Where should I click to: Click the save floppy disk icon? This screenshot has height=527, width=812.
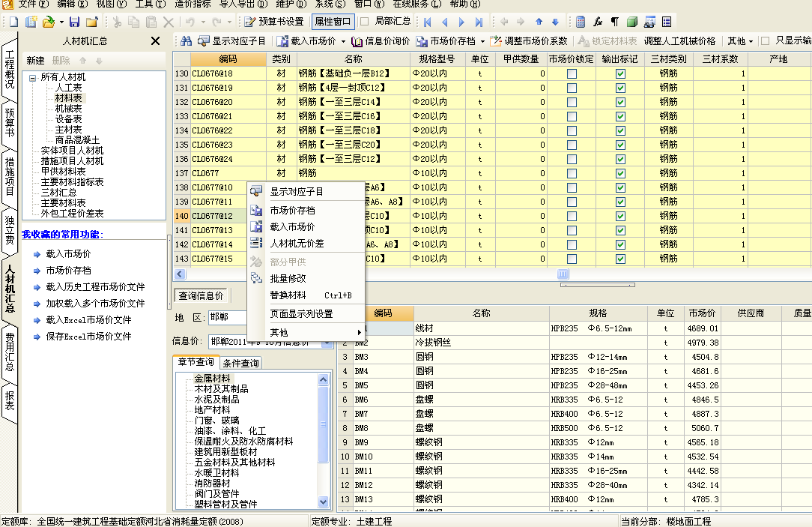75,22
